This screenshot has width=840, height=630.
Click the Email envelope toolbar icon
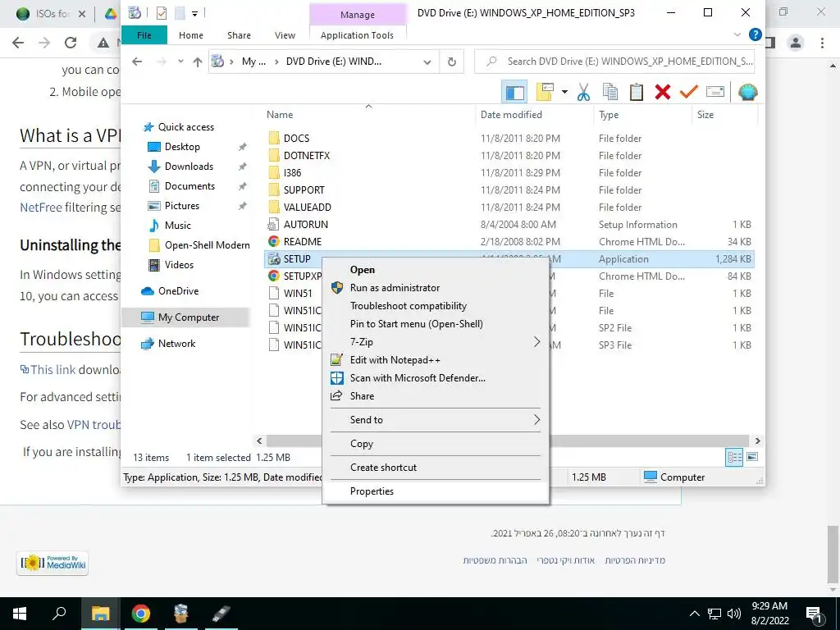pyautogui.click(x=715, y=92)
